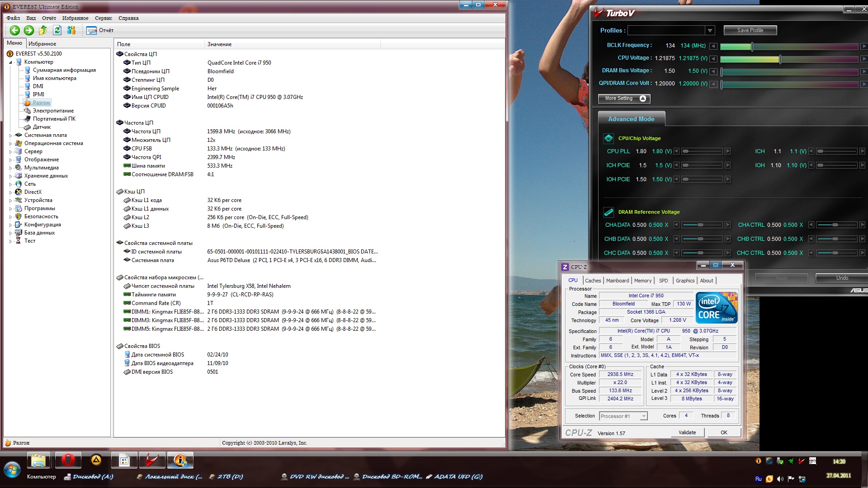Click the Refresh icon in EVEREST toolbar

point(57,30)
